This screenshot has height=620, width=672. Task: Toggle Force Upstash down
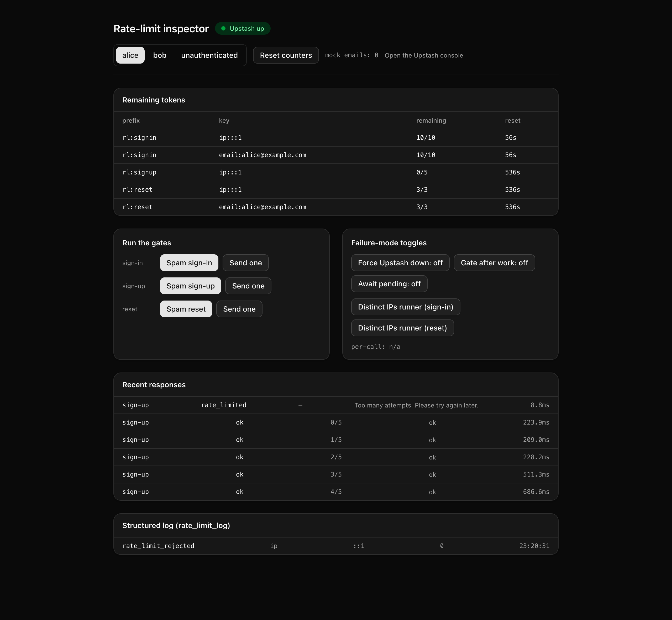pyautogui.click(x=400, y=263)
